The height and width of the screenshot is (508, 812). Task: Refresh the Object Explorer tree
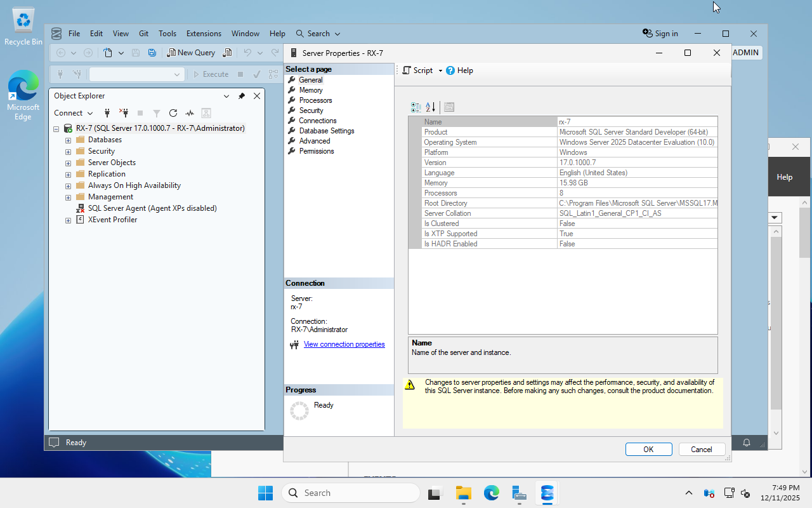(x=173, y=112)
